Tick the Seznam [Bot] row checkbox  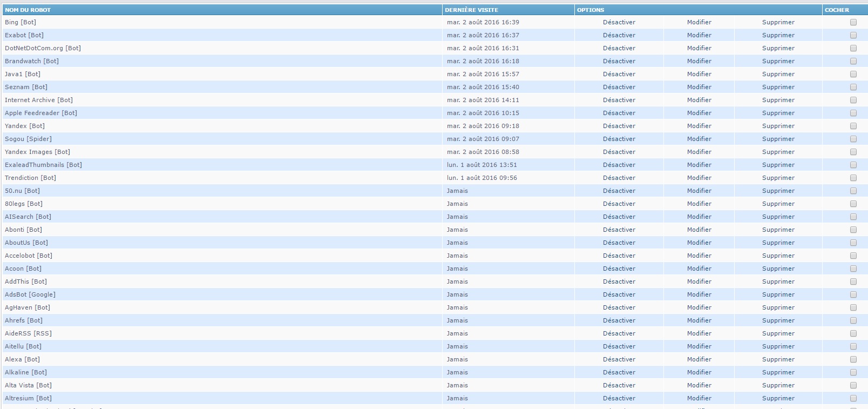click(853, 87)
